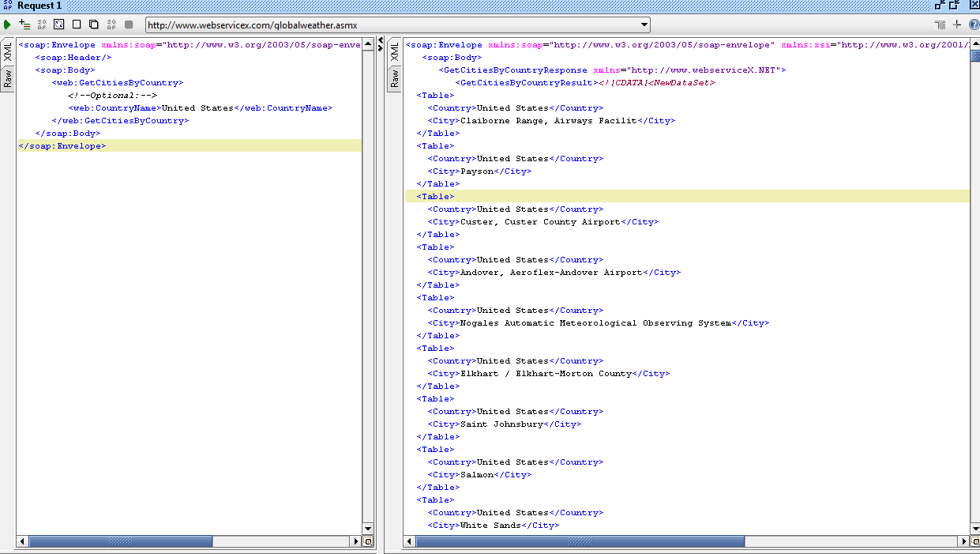The image size is (980, 554).
Task: Click the SOAP icon beside the Request 1 title
Action: 8,6
